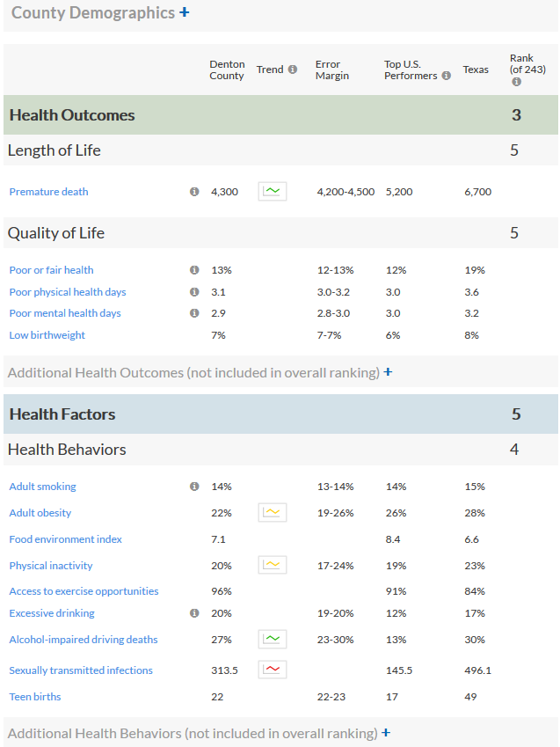This screenshot has height=747, width=560.
Task: Click the info icon beside Trend header
Action: [293, 70]
